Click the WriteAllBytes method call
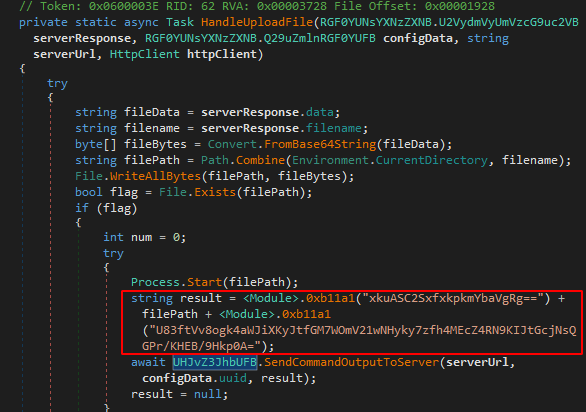The image size is (586, 412). tap(155, 176)
